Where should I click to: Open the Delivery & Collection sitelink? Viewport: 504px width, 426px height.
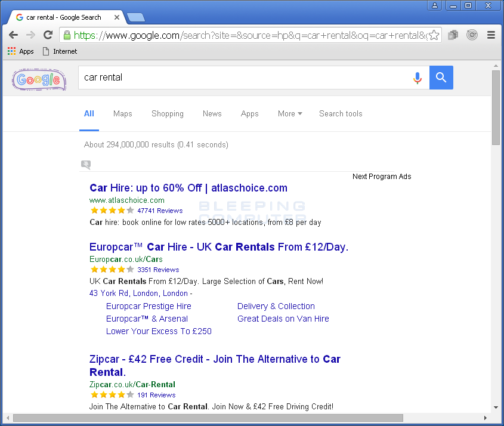[276, 306]
